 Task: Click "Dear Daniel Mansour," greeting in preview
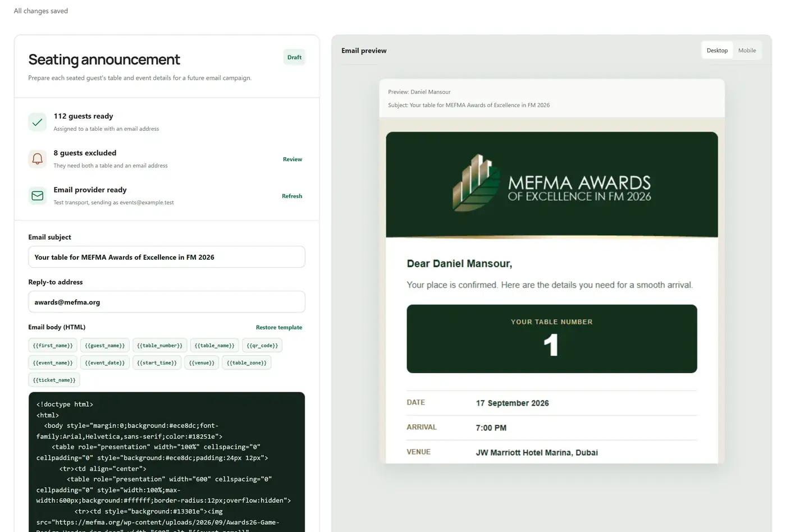pyautogui.click(x=459, y=264)
